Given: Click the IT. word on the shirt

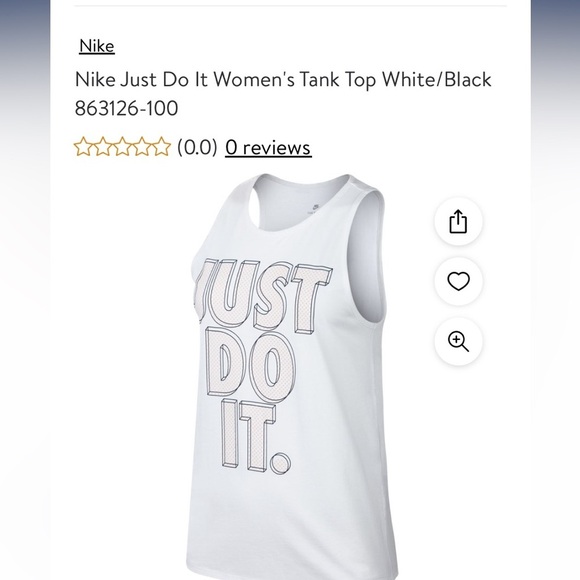Looking at the screenshot, I should pos(255,436).
